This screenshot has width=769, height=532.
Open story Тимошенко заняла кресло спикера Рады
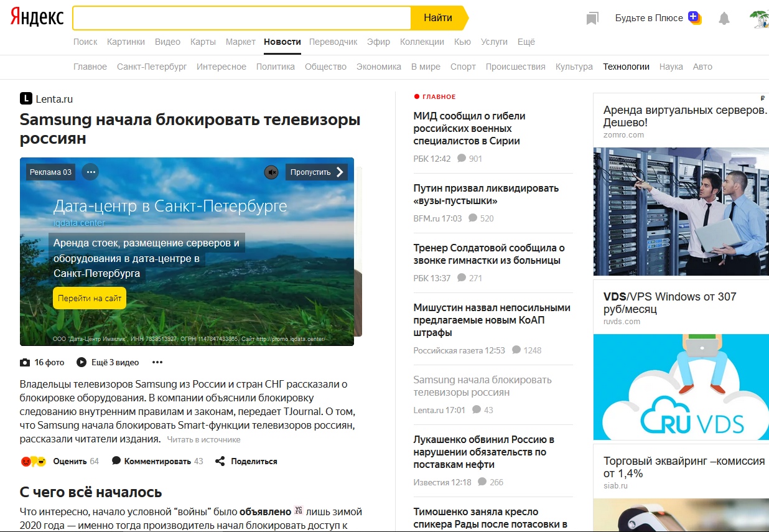(490, 518)
